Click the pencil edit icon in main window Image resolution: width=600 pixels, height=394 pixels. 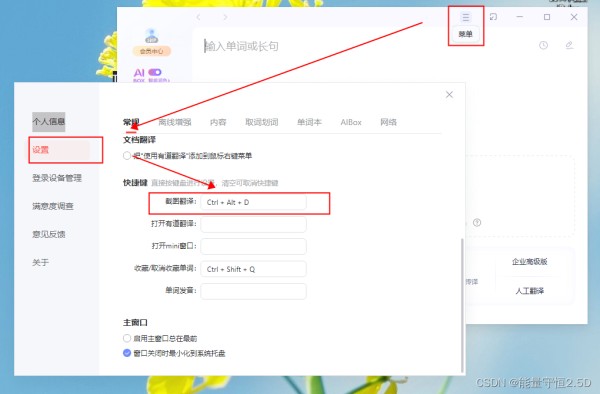click(569, 45)
